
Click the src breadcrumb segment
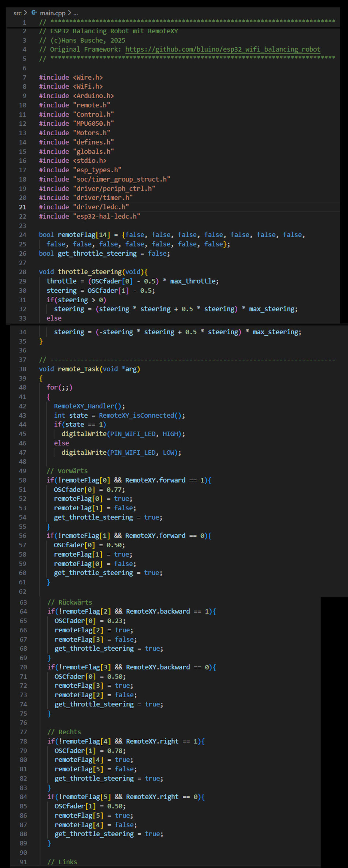tap(17, 13)
